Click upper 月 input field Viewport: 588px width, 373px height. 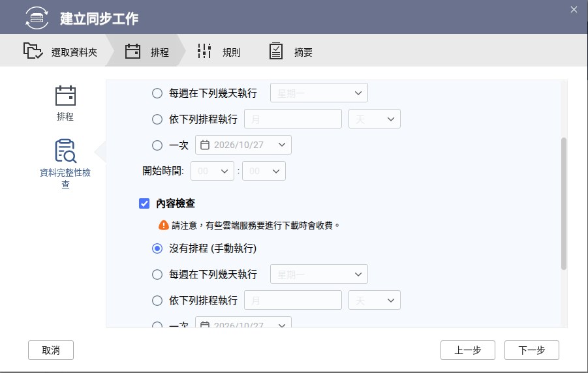[x=293, y=119]
